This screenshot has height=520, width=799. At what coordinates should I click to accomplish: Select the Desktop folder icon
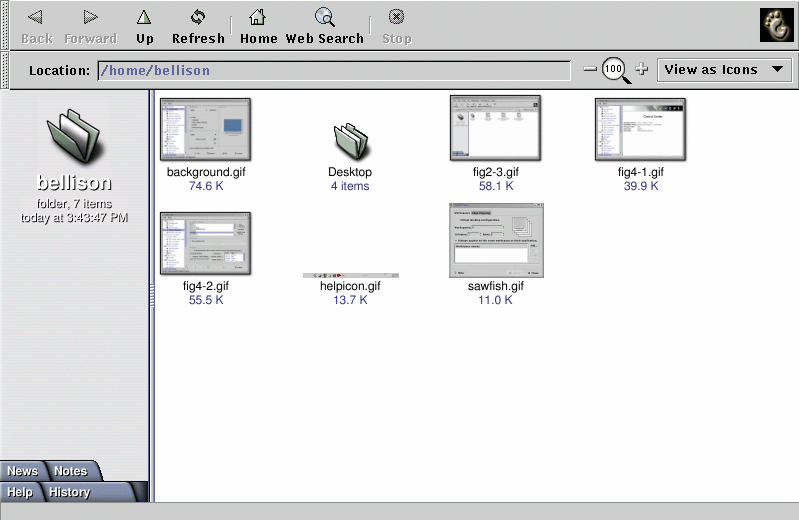[x=350, y=141]
